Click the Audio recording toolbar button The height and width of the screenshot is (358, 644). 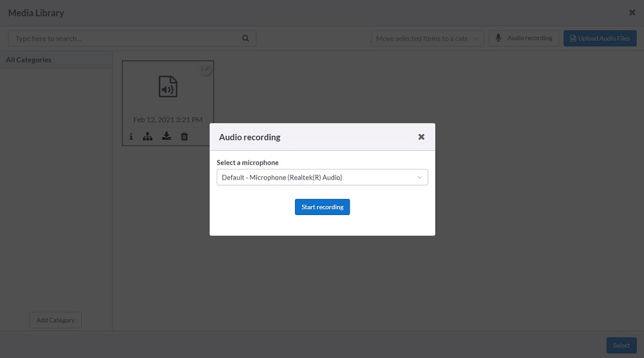point(524,38)
